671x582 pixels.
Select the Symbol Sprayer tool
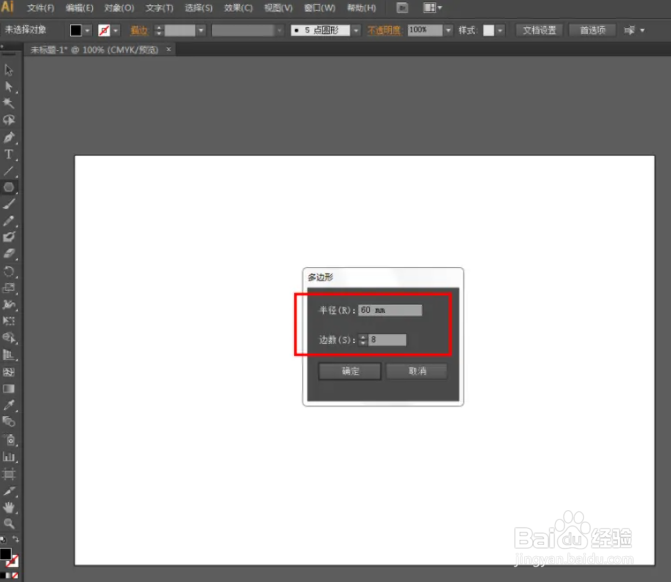click(x=9, y=439)
